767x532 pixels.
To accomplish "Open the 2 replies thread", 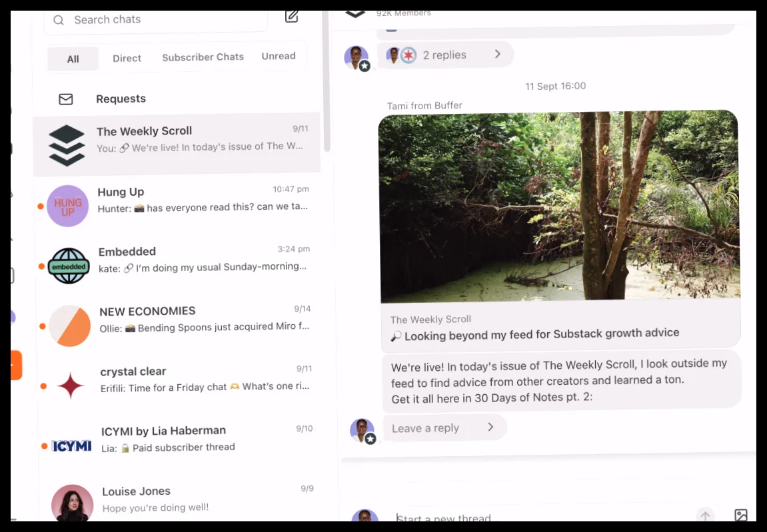I will point(445,55).
